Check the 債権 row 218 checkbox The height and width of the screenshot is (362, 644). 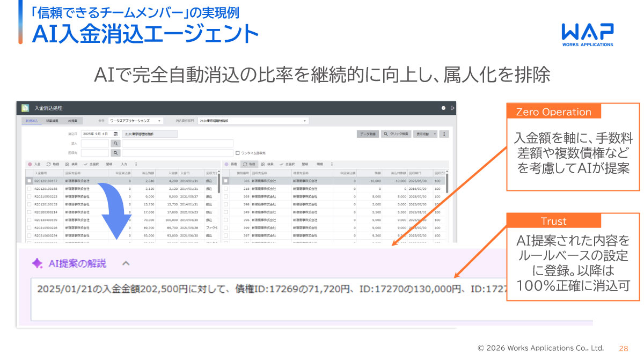pyautogui.click(x=226, y=189)
